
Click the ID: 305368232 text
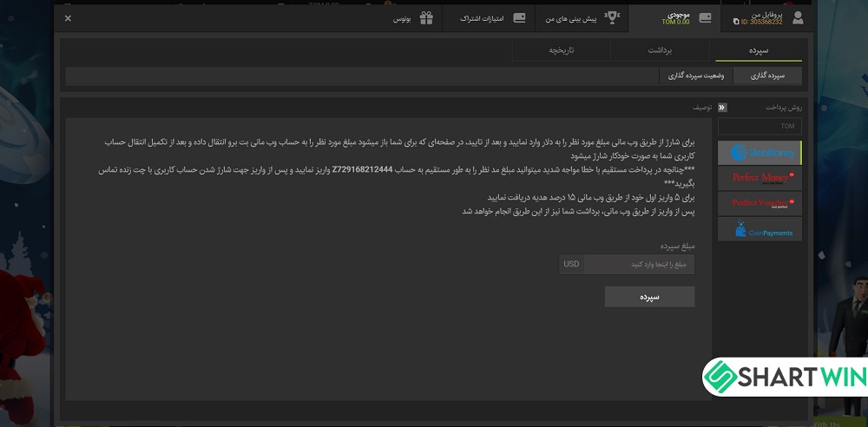(x=762, y=23)
